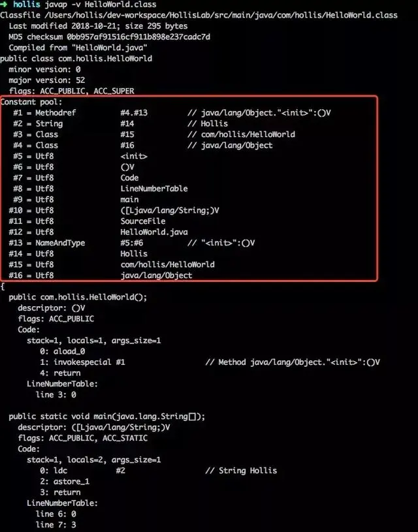Click the #14 Utf8 Hollis value
The image size is (418, 532).
134,254
